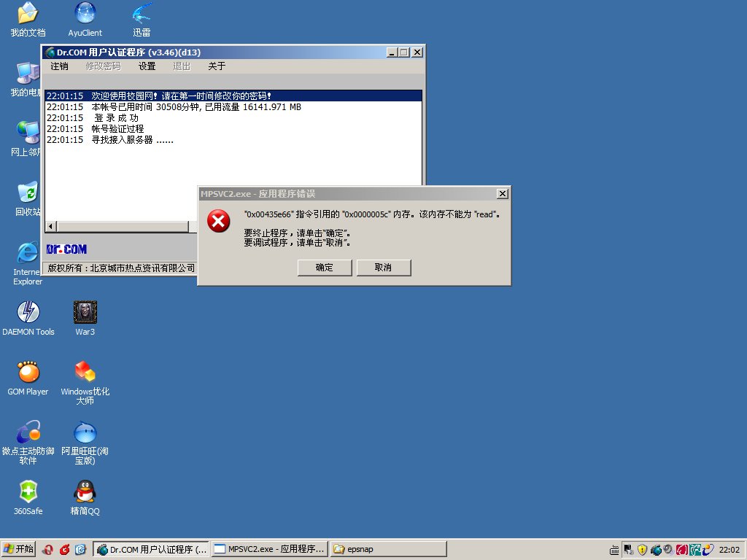This screenshot has height=560, width=747.
Task: Select log row 本帐号已用时间 30508分钟
Action: pyautogui.click(x=233, y=106)
